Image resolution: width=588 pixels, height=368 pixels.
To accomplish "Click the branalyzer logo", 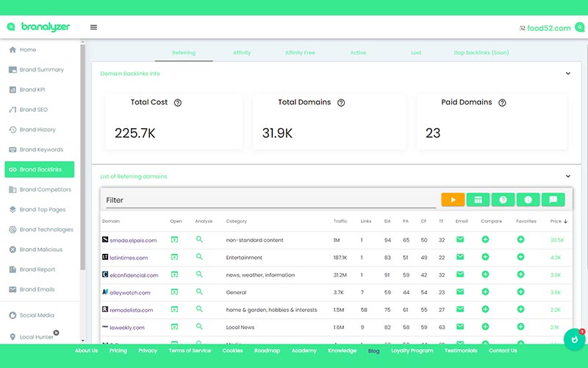I will tap(38, 26).
